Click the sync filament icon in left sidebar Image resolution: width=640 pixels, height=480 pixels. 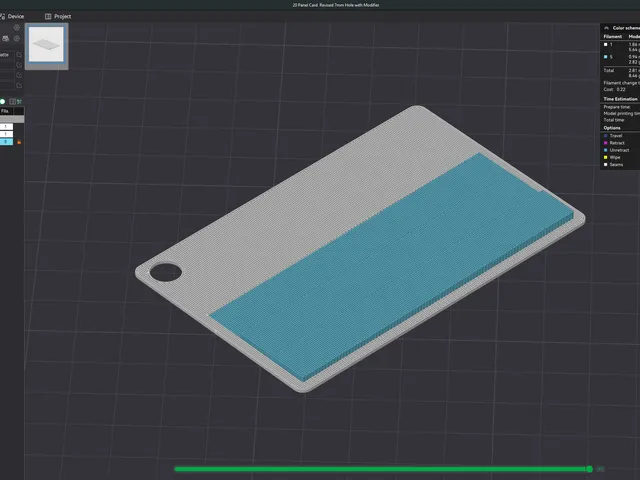pyautogui.click(x=5, y=38)
